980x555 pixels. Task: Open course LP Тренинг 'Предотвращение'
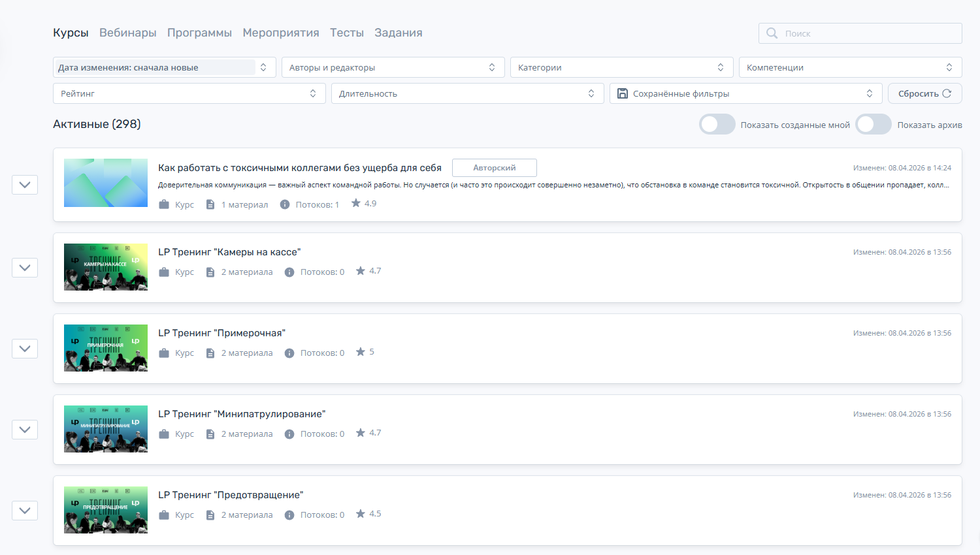click(x=231, y=495)
